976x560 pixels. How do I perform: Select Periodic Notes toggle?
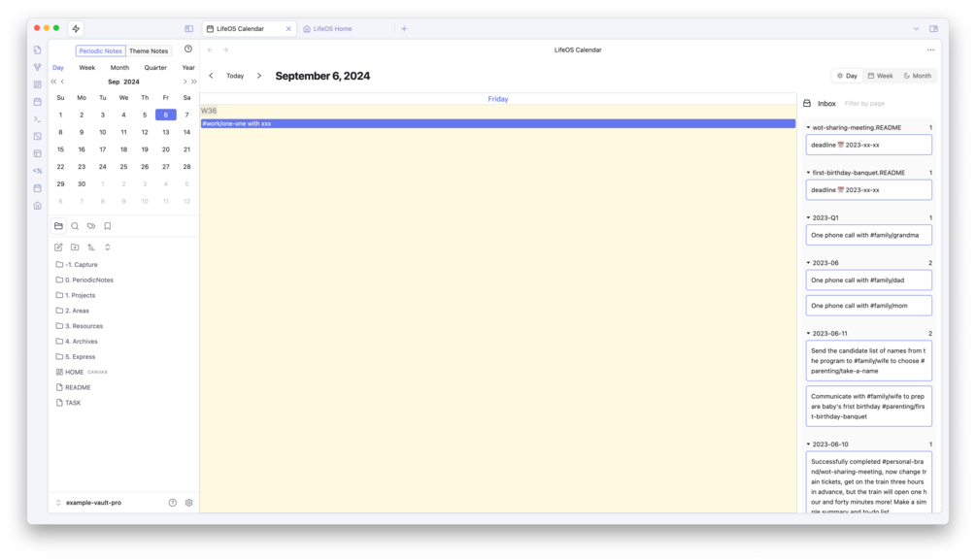[100, 51]
